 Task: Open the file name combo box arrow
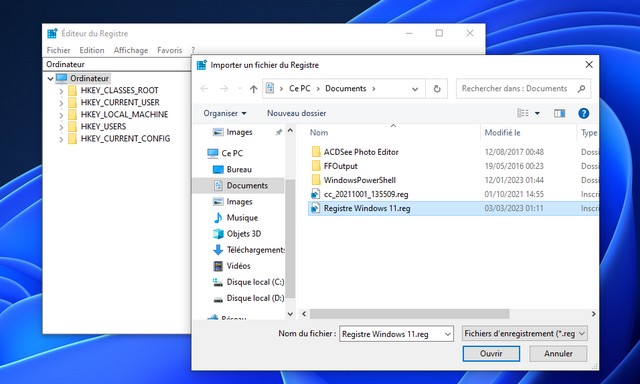click(x=447, y=334)
